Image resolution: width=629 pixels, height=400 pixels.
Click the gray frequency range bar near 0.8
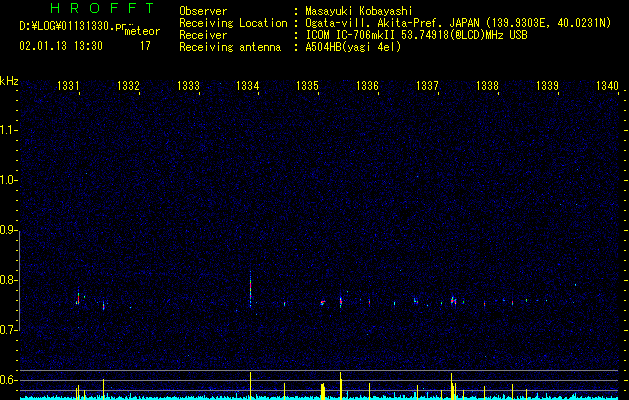(x=20, y=281)
